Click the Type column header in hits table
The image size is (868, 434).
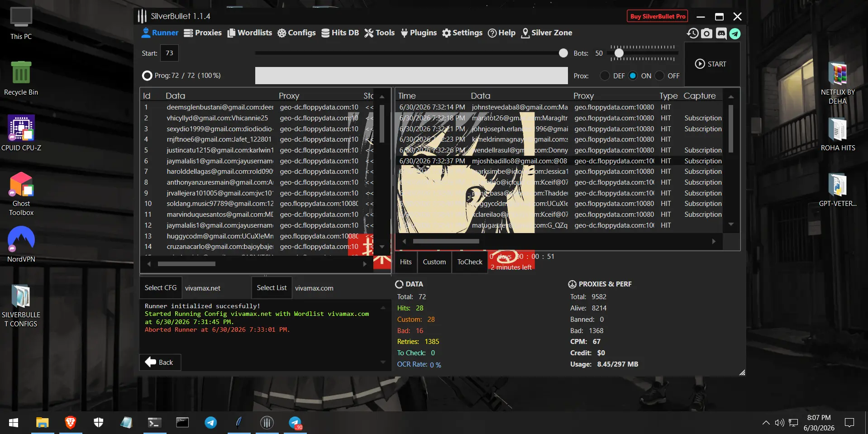tap(668, 95)
